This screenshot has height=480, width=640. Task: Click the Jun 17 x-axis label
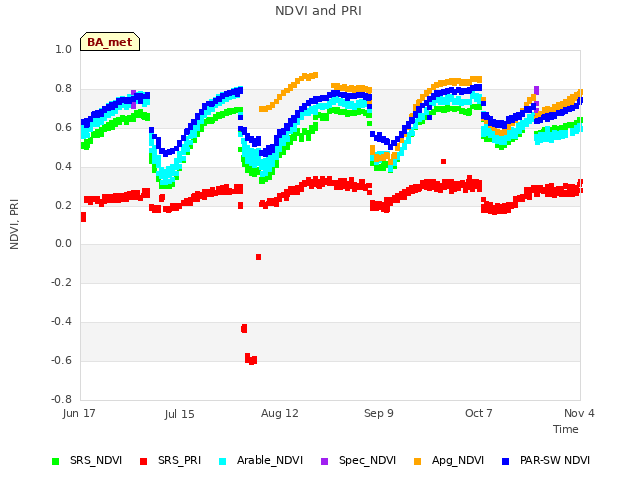coord(79,413)
